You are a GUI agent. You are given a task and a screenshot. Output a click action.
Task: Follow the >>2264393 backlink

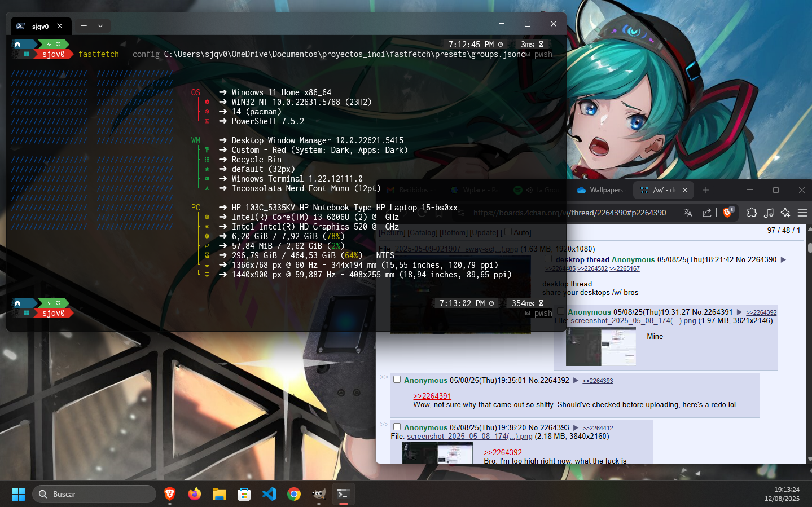[598, 381]
